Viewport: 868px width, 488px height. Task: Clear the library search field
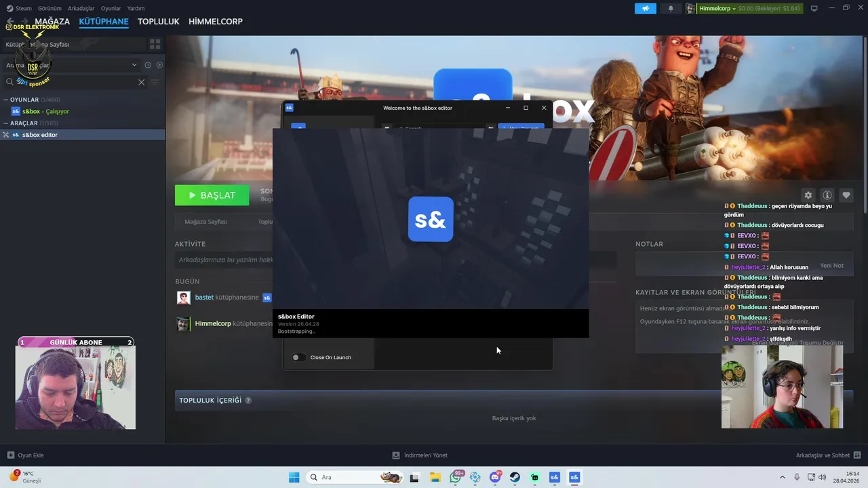point(141,82)
